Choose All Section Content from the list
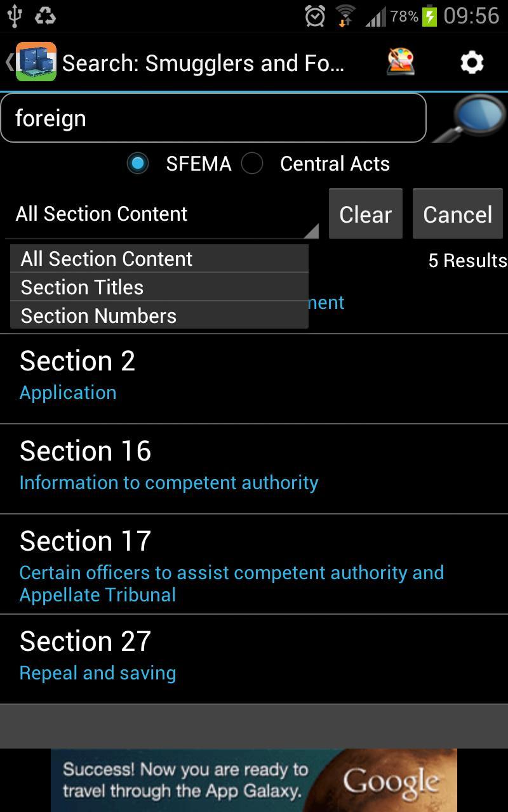This screenshot has width=508, height=812. (159, 259)
